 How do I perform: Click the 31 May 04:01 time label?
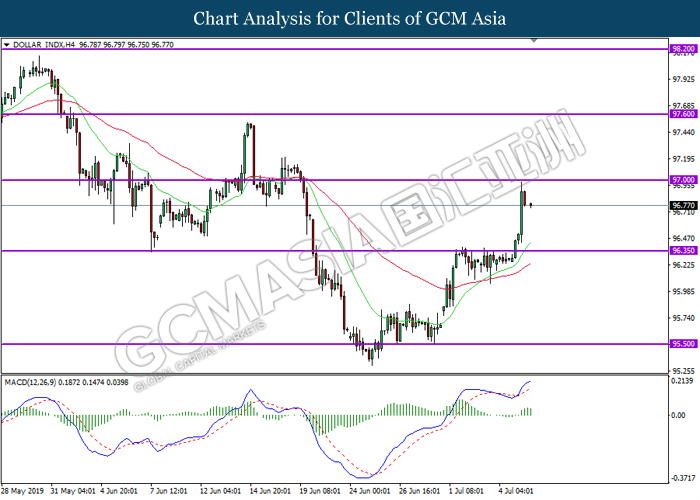pos(73,491)
